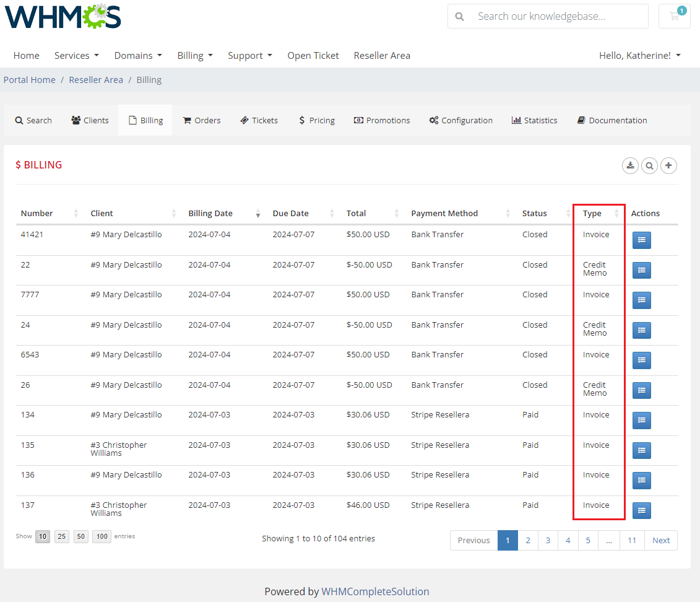Open actions button for invoice 137
The width and height of the screenshot is (700, 602).
click(x=642, y=510)
